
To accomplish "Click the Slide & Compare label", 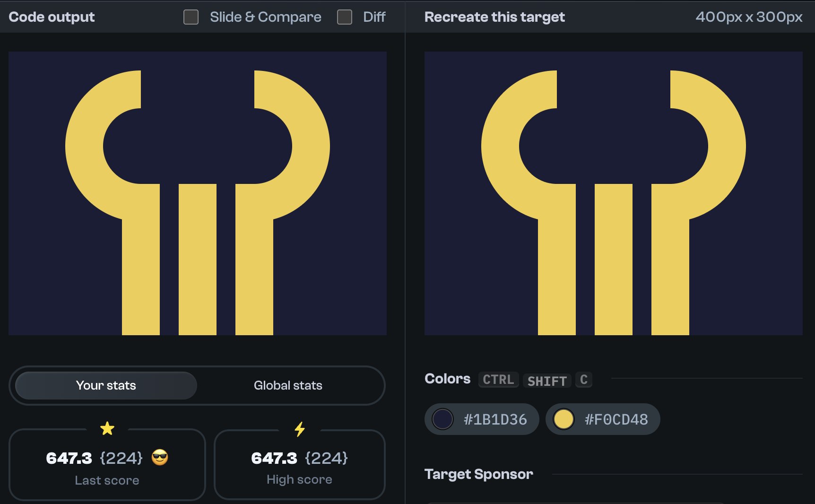I will (x=266, y=17).
